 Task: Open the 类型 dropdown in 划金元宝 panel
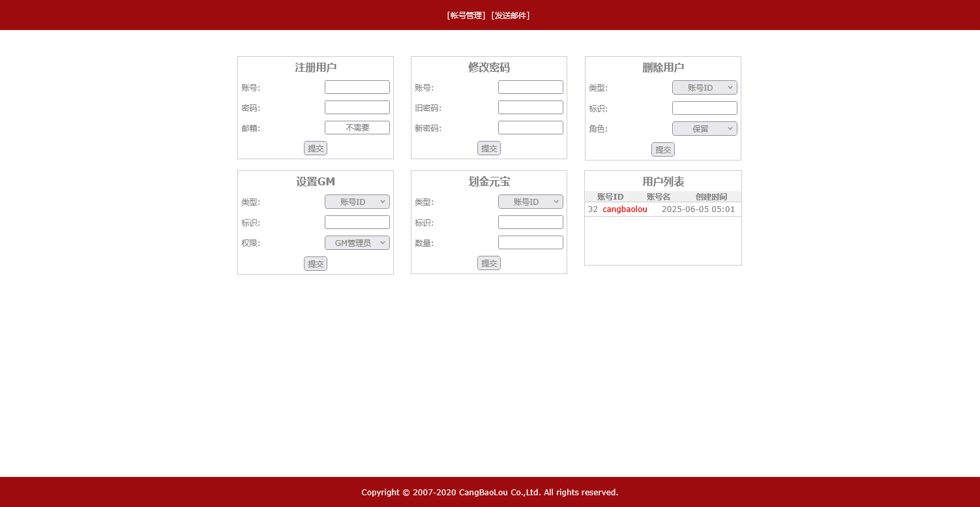pyautogui.click(x=530, y=202)
